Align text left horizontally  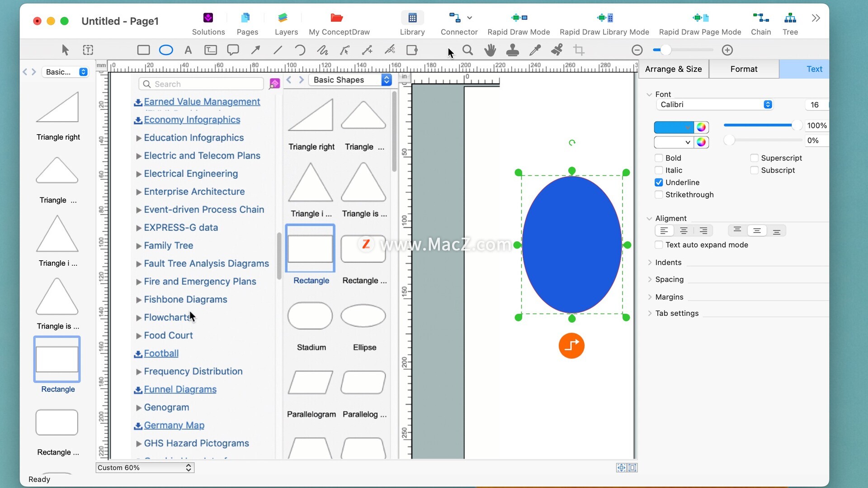coord(664,231)
